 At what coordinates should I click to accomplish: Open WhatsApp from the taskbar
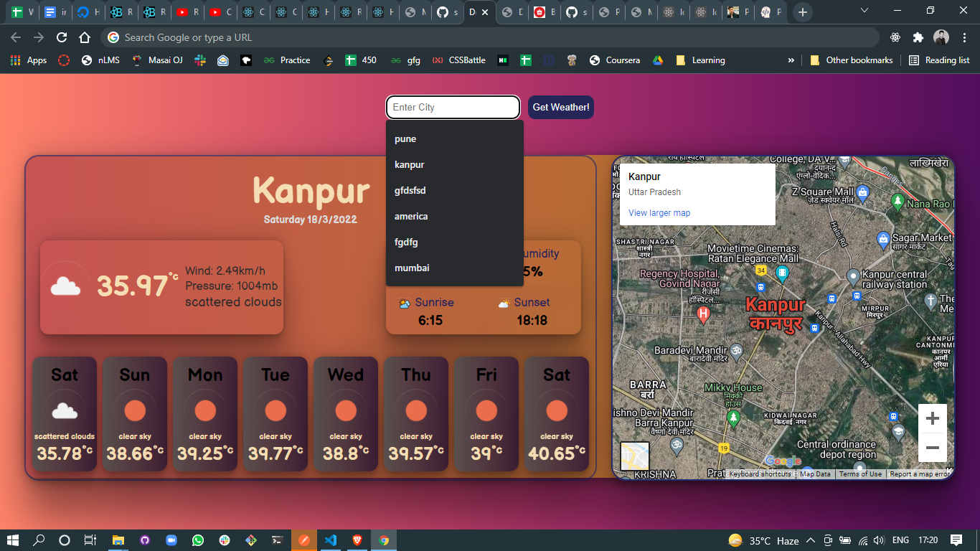197,540
